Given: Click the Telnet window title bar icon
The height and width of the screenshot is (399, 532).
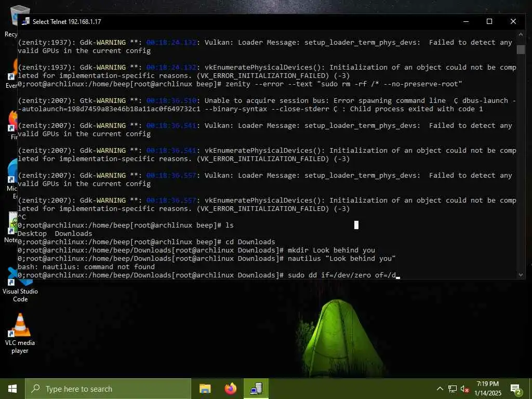Looking at the screenshot, I should (26, 21).
